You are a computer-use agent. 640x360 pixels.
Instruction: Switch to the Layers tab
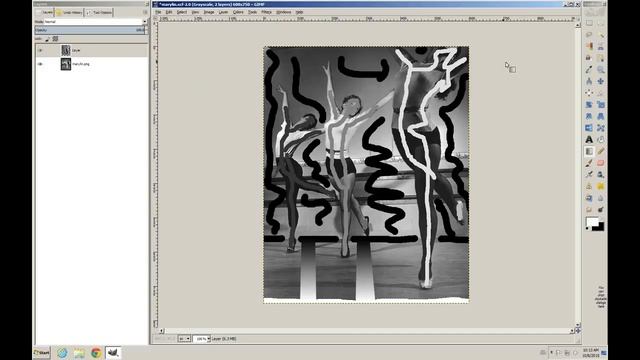coord(44,13)
